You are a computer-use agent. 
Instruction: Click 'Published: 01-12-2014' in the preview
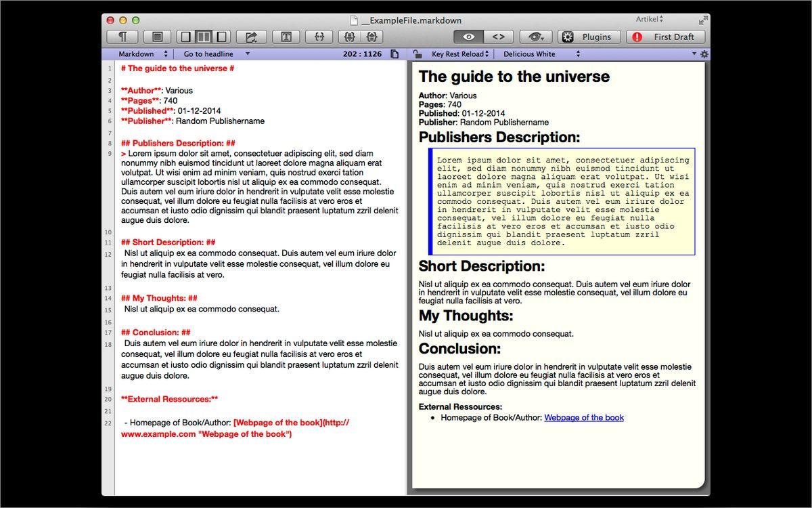[x=462, y=114]
